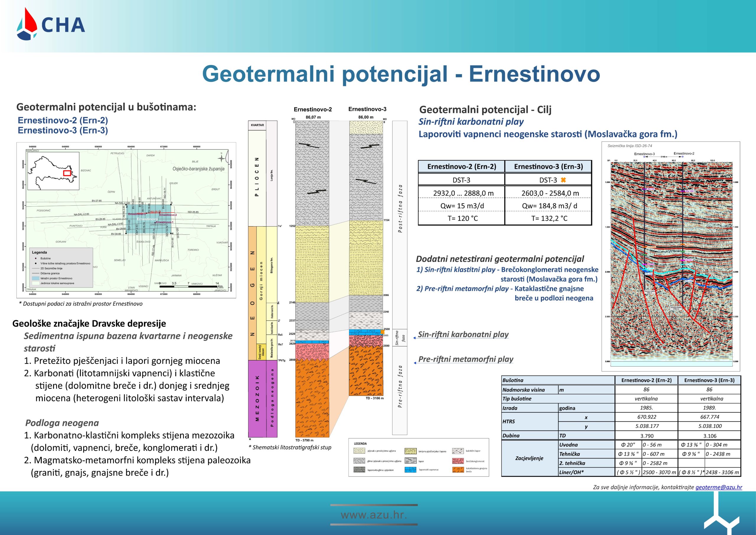756x535 pixels.
Task: Click the geoterme@azu.hr email link
Action: click(719, 487)
